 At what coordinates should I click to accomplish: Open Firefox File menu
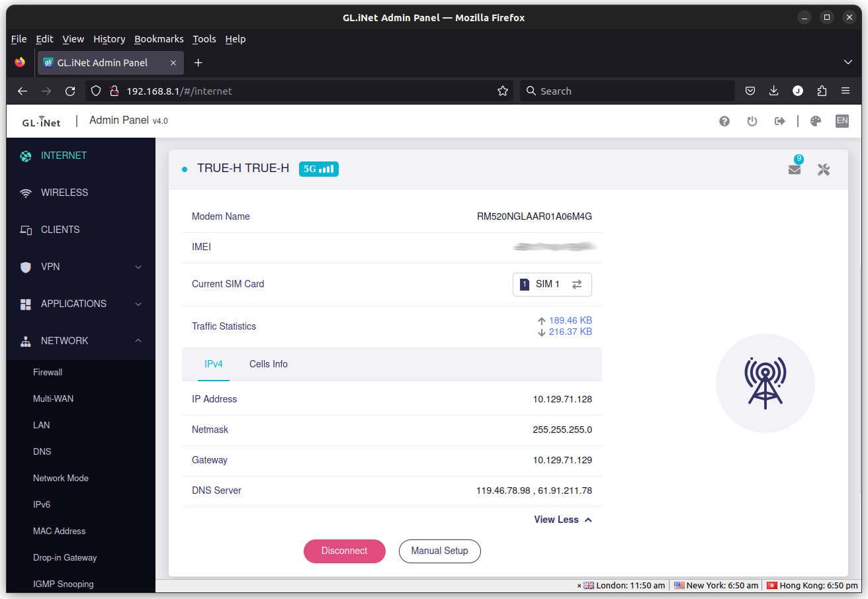point(19,39)
